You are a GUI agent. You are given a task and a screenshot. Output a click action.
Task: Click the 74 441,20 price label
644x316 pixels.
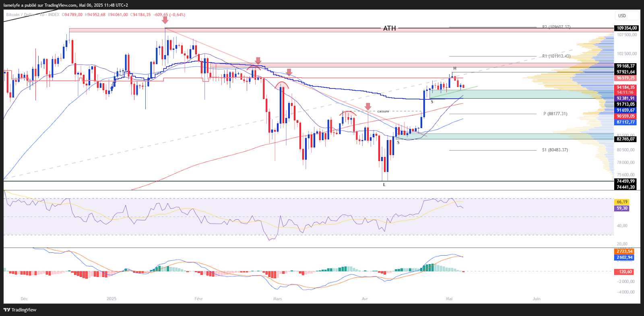(x=626, y=187)
